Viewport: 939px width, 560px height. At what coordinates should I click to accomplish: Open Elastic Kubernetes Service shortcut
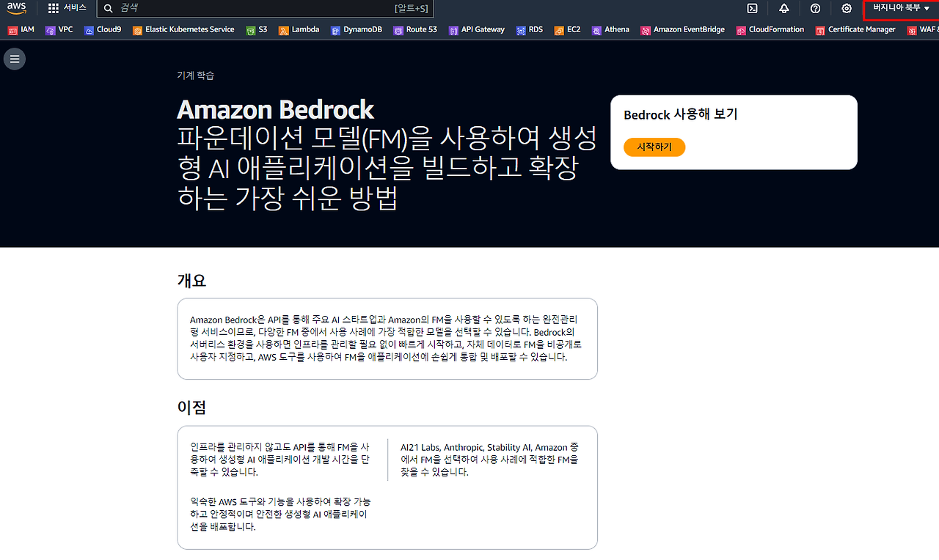tap(183, 30)
